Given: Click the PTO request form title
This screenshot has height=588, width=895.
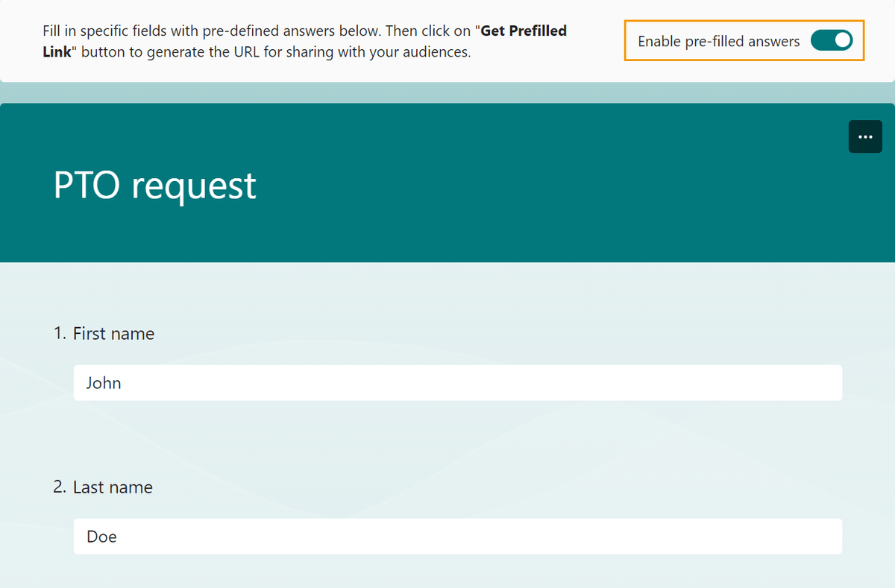Looking at the screenshot, I should (x=154, y=186).
